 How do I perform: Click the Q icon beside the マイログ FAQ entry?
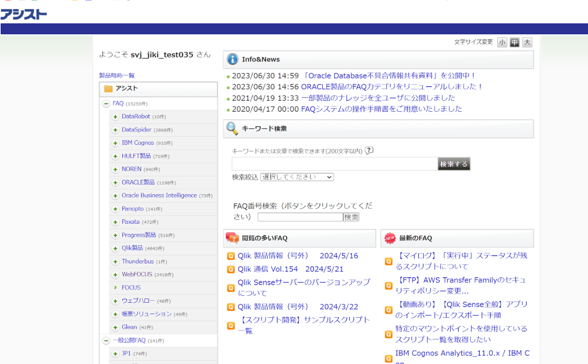[x=389, y=261]
